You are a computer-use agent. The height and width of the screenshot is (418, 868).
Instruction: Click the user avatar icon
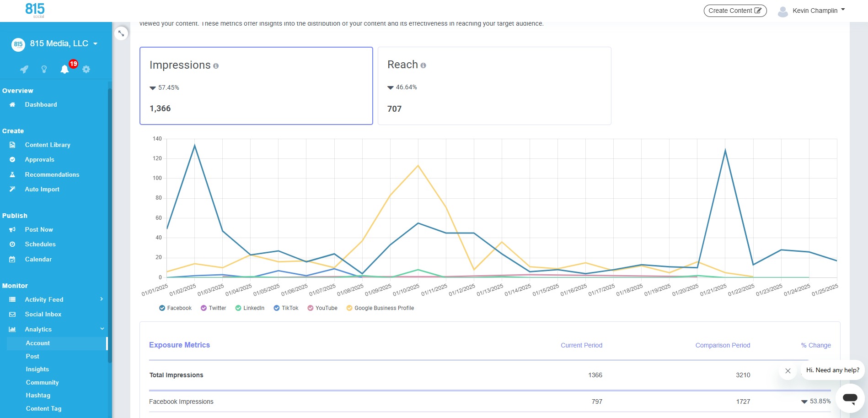(783, 11)
